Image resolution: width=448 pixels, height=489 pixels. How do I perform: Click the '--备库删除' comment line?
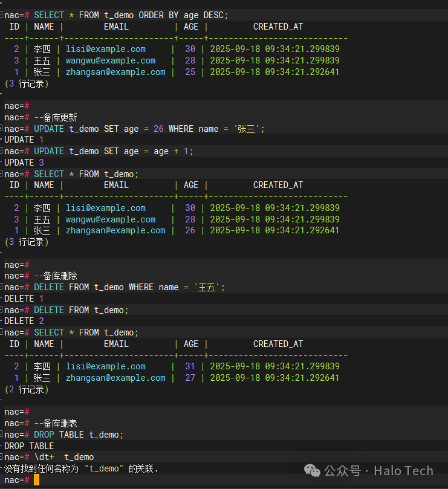pyautogui.click(x=41, y=276)
